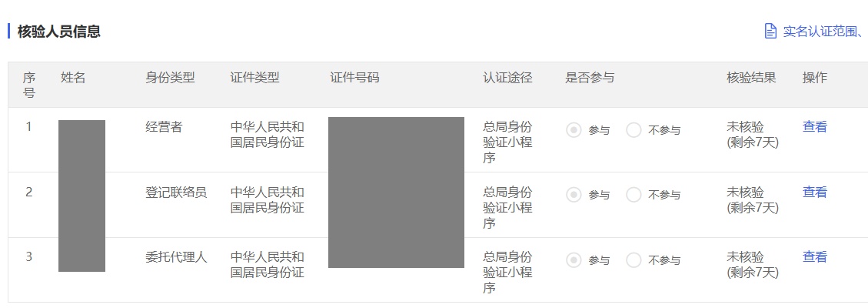Select 参与 radio for 登记联络员 row
The height and width of the screenshot is (308, 868).
click(574, 195)
